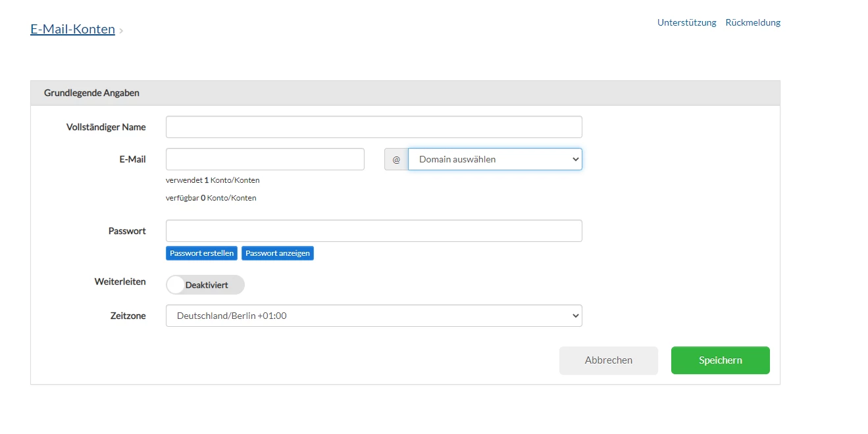Click into the Passwort input field

[x=374, y=231]
